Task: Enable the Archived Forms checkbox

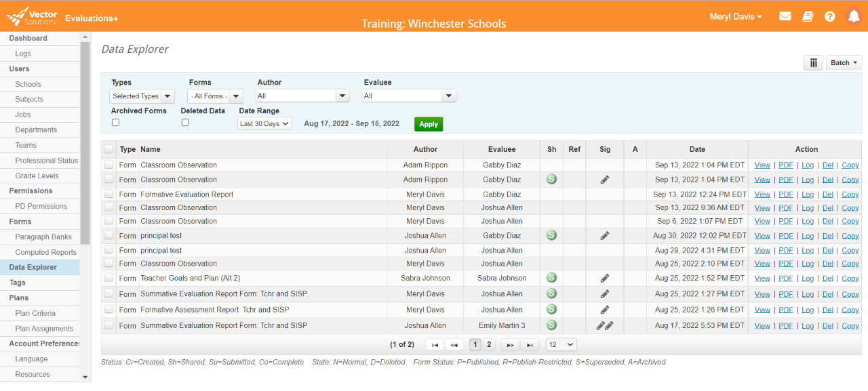Action: (x=115, y=122)
